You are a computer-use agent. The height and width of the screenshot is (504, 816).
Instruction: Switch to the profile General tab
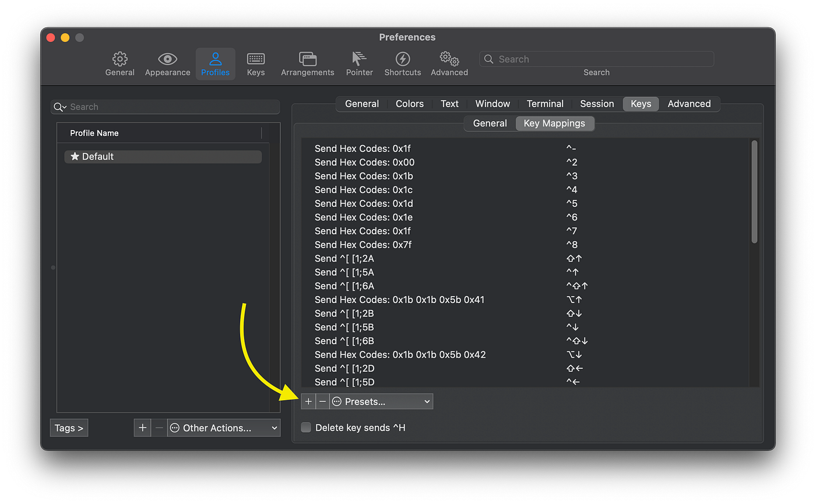click(362, 104)
